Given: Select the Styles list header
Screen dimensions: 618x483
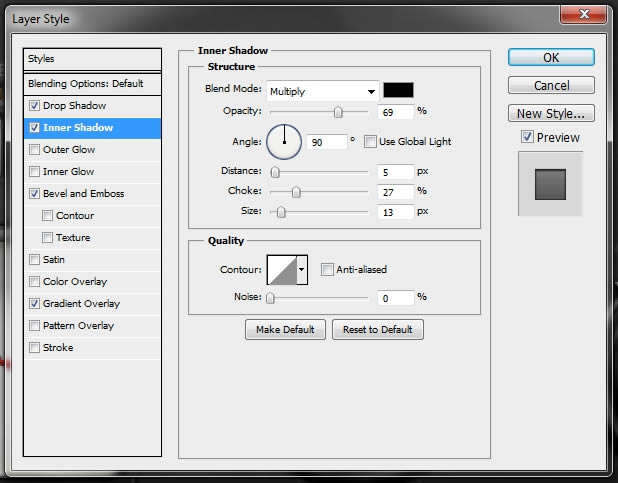Looking at the screenshot, I should (x=92, y=59).
